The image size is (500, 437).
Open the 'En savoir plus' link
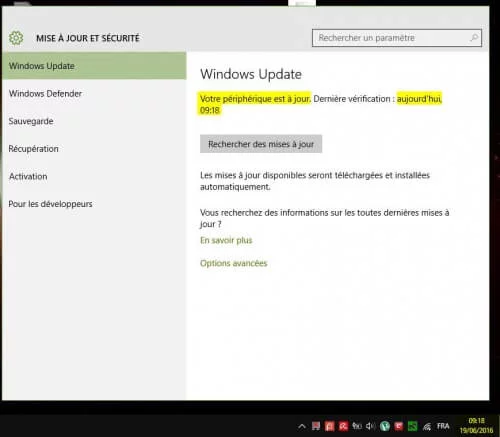pos(226,240)
